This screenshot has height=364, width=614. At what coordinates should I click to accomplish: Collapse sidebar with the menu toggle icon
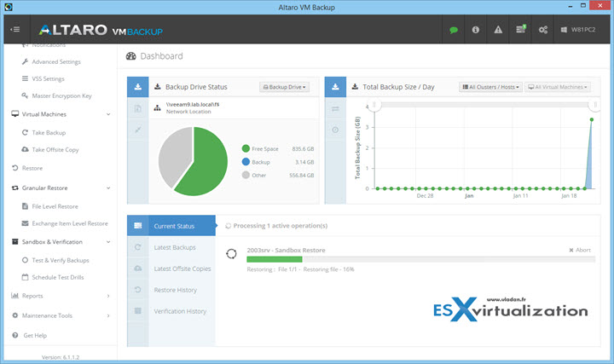14,29
